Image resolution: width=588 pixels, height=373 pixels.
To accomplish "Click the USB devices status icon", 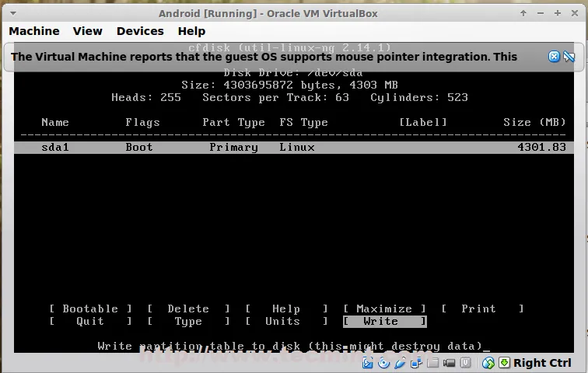I will pos(400,363).
